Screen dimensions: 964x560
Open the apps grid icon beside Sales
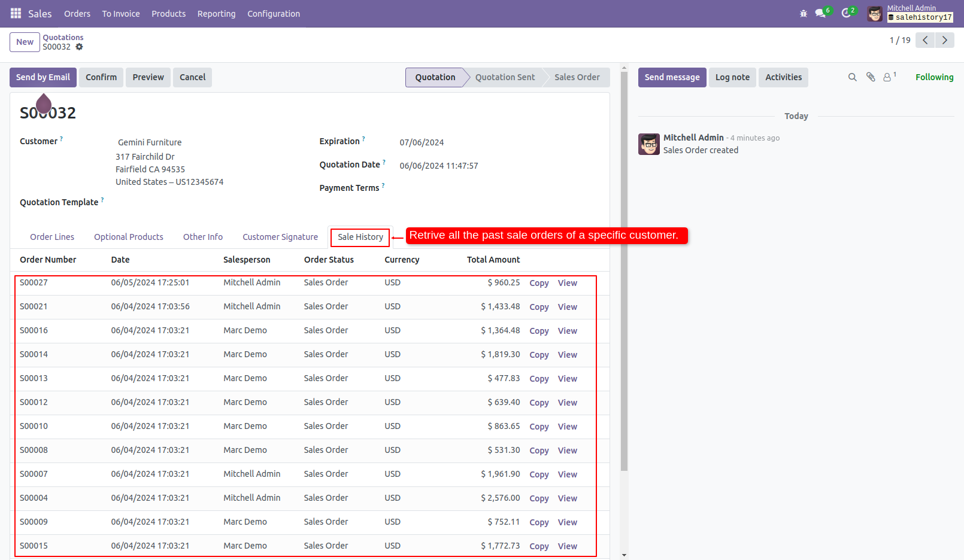16,13
